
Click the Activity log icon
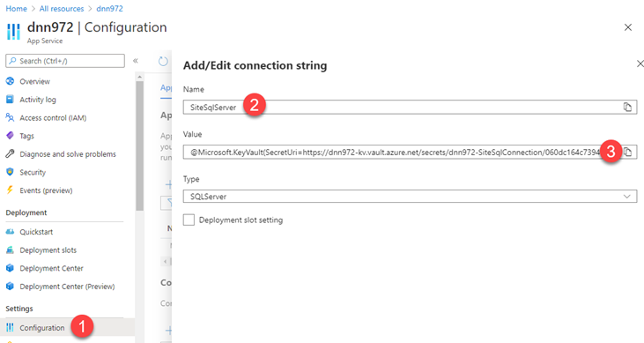[x=10, y=99]
